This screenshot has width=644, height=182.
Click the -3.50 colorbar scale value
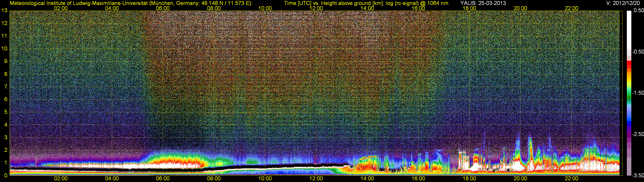coord(638,175)
